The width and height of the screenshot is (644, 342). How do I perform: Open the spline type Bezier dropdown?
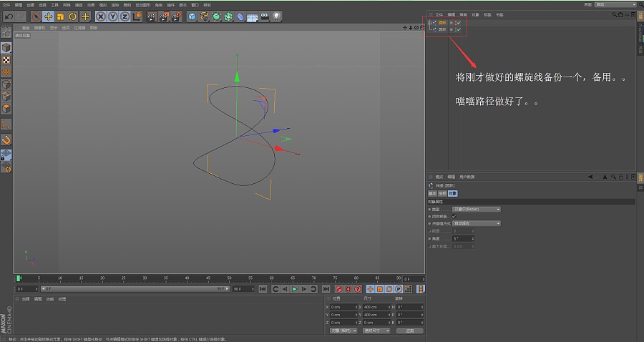pyautogui.click(x=477, y=210)
